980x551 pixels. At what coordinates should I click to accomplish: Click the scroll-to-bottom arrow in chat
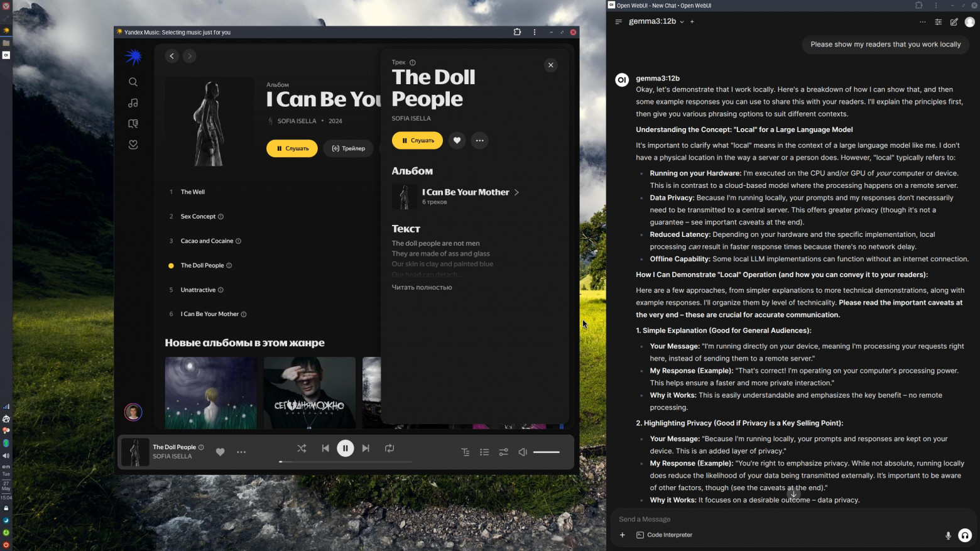[x=793, y=494]
